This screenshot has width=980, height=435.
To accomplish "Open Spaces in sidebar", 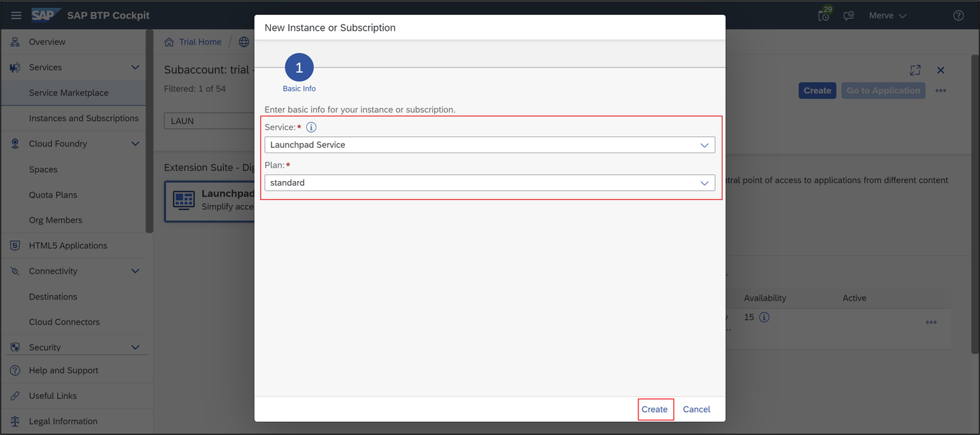I will [x=43, y=169].
